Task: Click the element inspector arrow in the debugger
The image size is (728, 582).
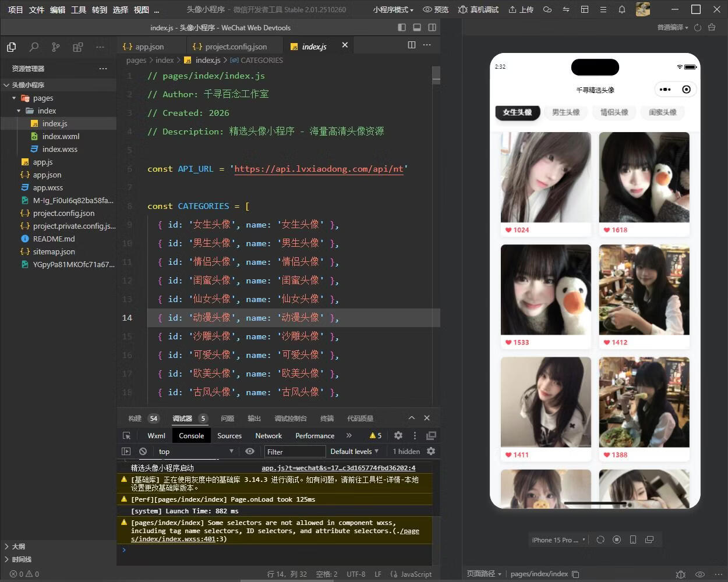Action: click(126, 435)
